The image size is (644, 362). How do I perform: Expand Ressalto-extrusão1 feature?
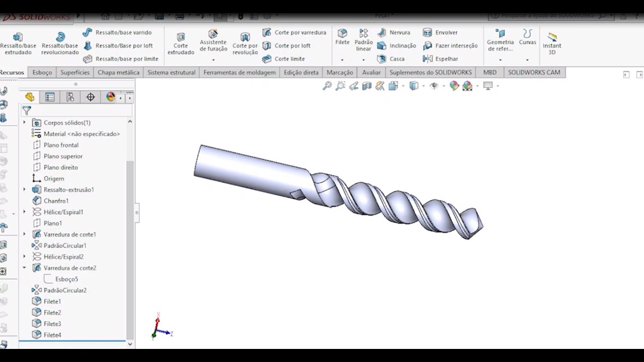pyautogui.click(x=24, y=190)
